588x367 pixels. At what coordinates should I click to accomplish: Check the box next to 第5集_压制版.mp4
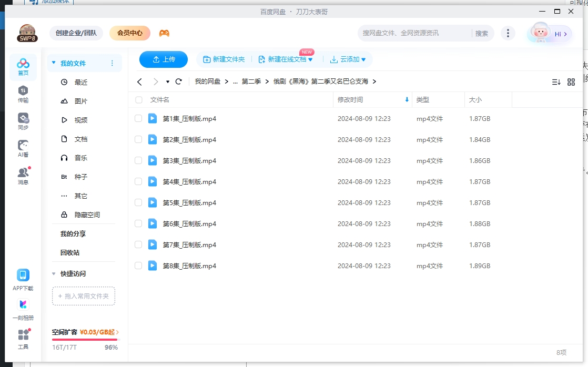[x=138, y=202]
